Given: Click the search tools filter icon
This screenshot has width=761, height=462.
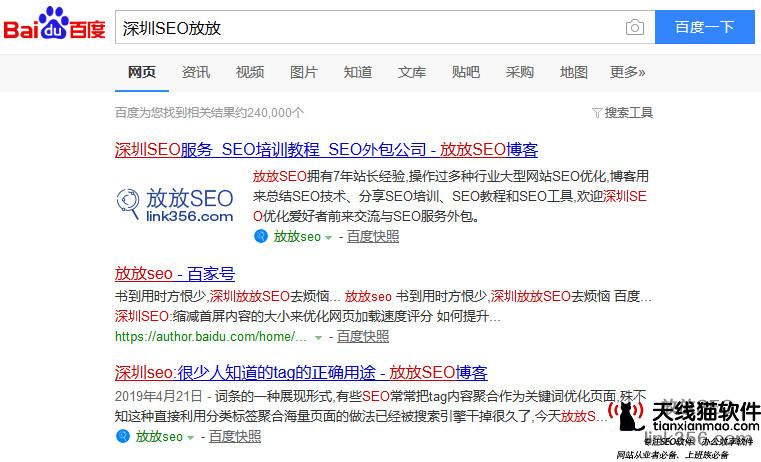Looking at the screenshot, I should tap(597, 113).
